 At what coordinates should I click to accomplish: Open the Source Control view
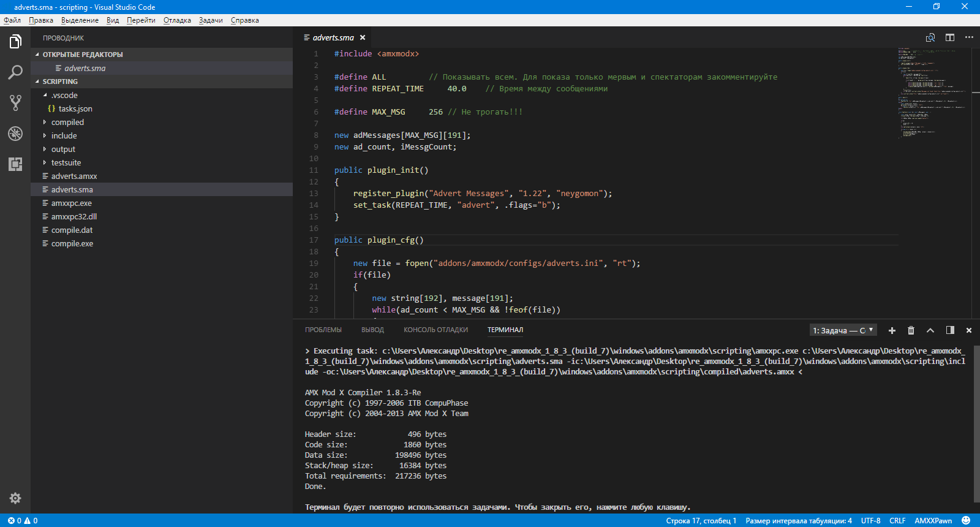(x=15, y=103)
